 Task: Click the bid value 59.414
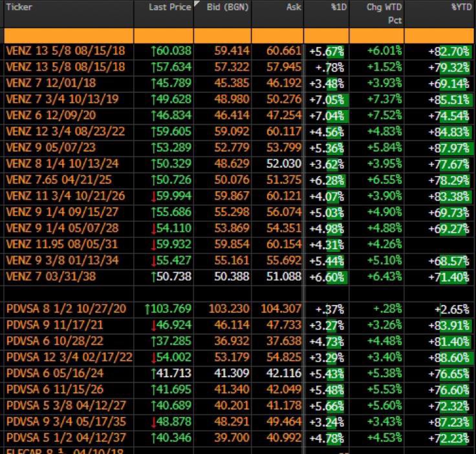232,50
